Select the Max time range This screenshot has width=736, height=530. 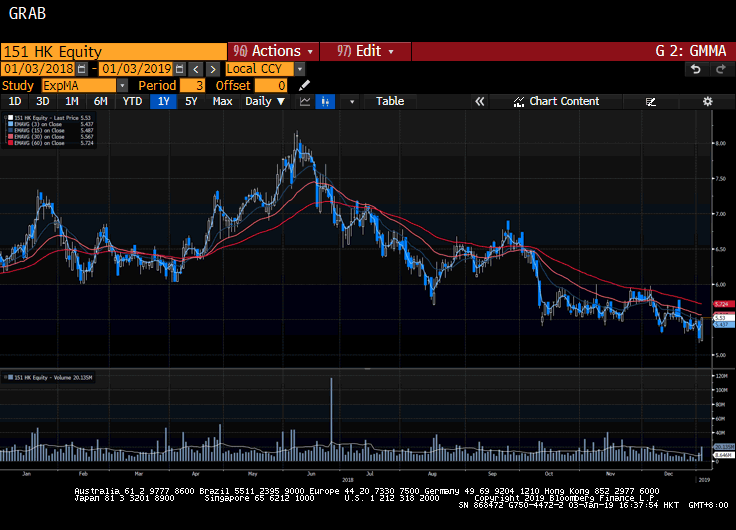[222, 101]
